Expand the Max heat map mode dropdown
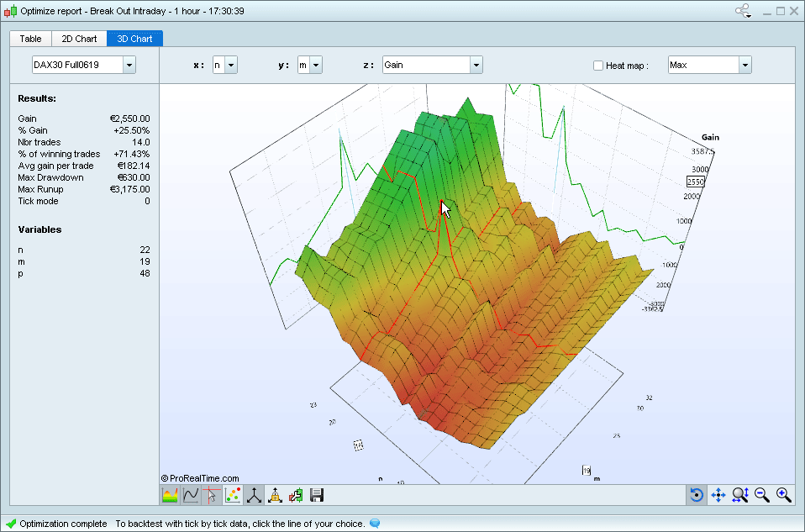 pos(743,65)
